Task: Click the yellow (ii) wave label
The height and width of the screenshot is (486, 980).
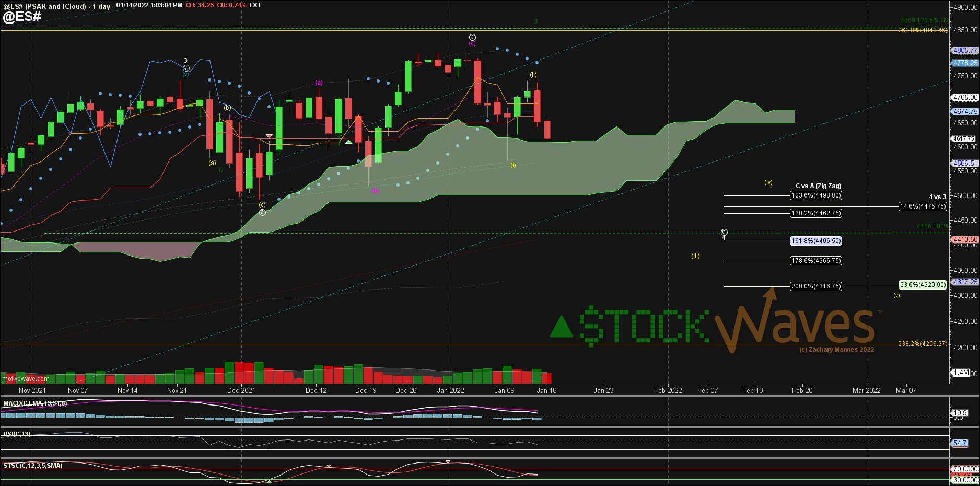Action: 533,75
